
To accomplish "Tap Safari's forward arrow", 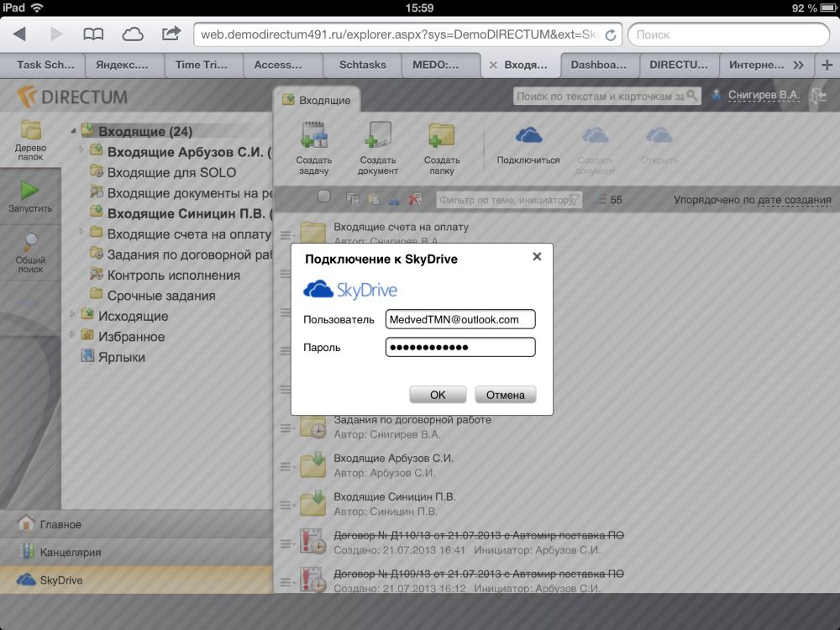I will [x=56, y=34].
